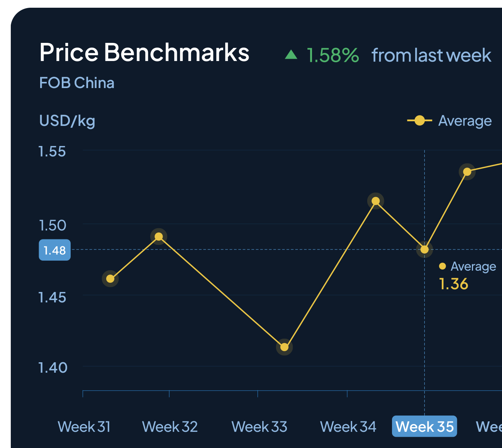Click the Average legend marker icon
The width and height of the screenshot is (502, 448).
point(419,120)
